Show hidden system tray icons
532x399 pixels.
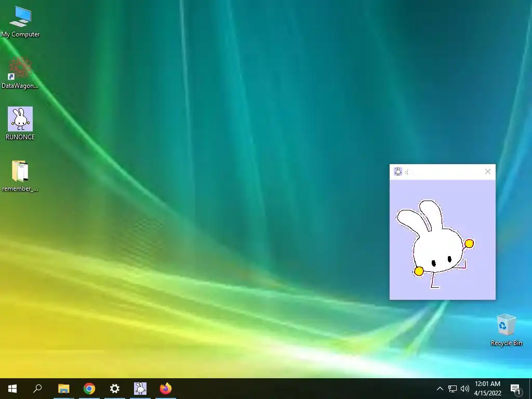coord(440,389)
